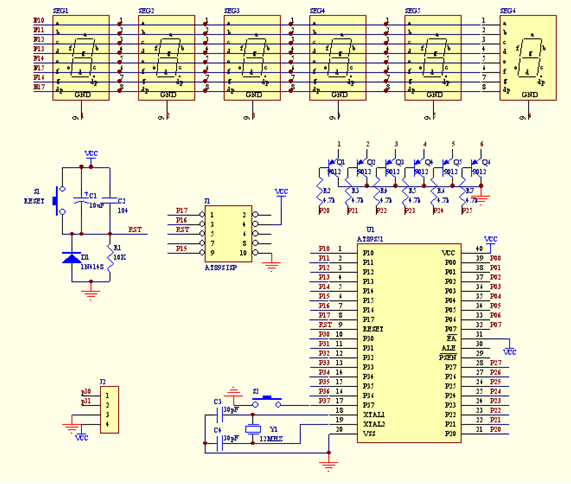The height and width of the screenshot is (484, 571).
Task: Click the R2 resistor under Q1
Action: tap(319, 192)
